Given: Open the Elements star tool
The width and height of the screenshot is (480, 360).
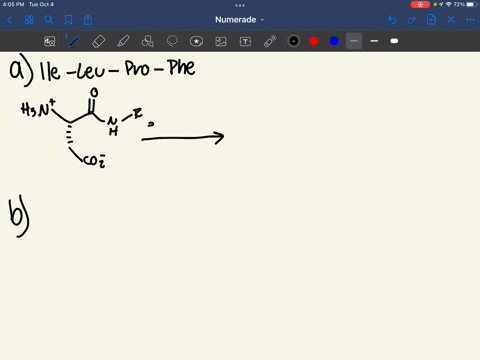Looking at the screenshot, I should pyautogui.click(x=196, y=41).
